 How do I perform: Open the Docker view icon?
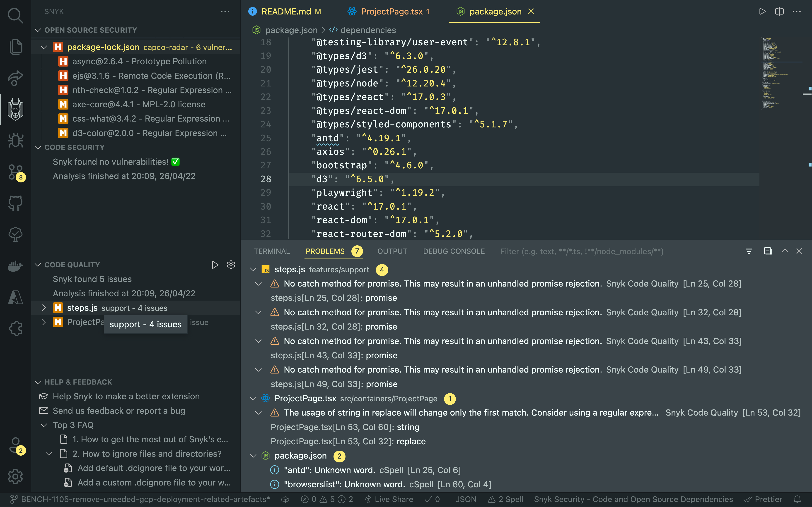pos(15,266)
